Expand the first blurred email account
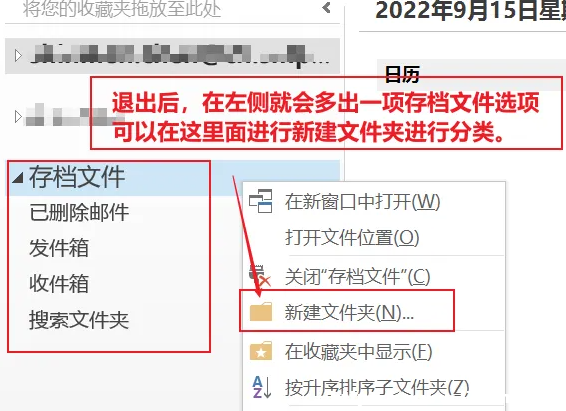566x411 pixels. (18, 56)
